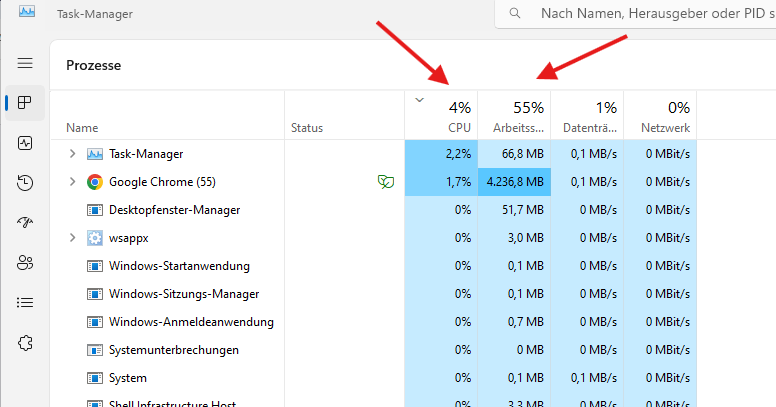The height and width of the screenshot is (407, 776).
Task: Open the Users page icon
Action: (x=25, y=263)
